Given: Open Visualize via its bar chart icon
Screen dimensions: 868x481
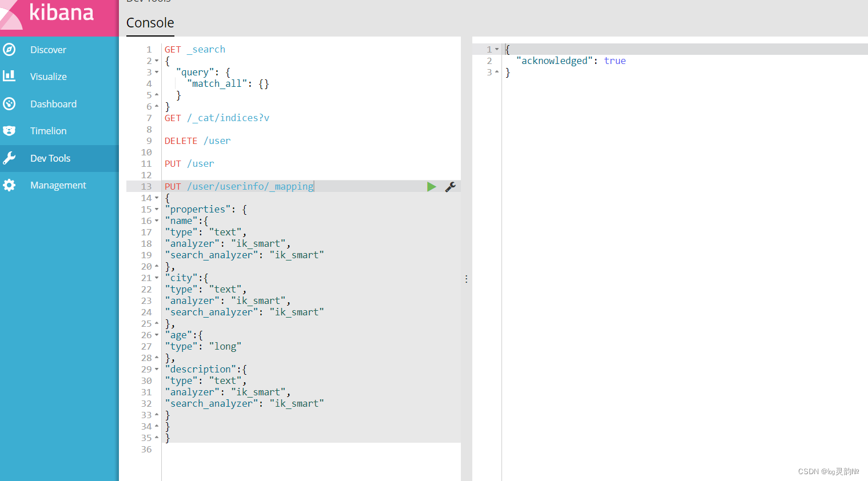Looking at the screenshot, I should [x=9, y=75].
